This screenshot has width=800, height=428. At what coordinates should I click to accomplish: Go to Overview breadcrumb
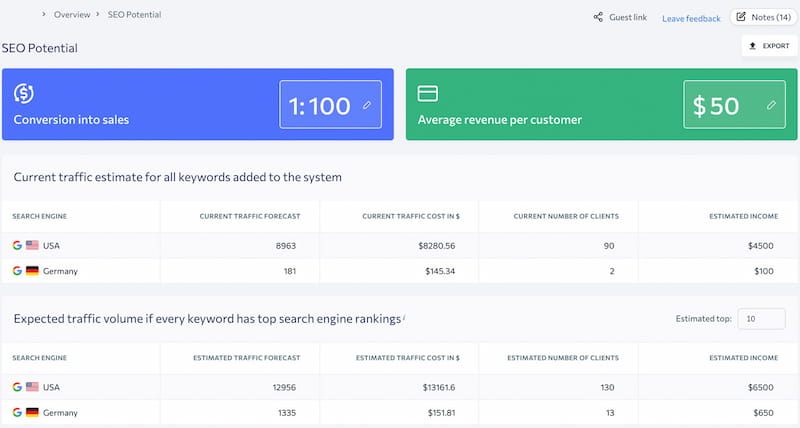(72, 15)
